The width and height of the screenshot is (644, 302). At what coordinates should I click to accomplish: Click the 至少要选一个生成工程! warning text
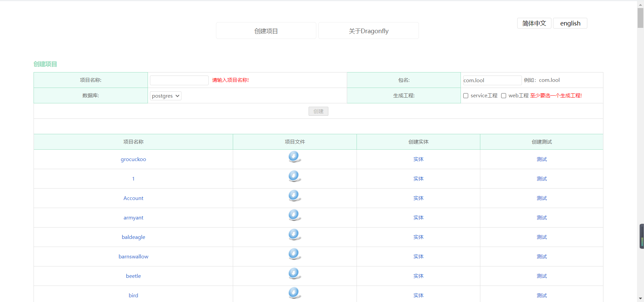556,96
